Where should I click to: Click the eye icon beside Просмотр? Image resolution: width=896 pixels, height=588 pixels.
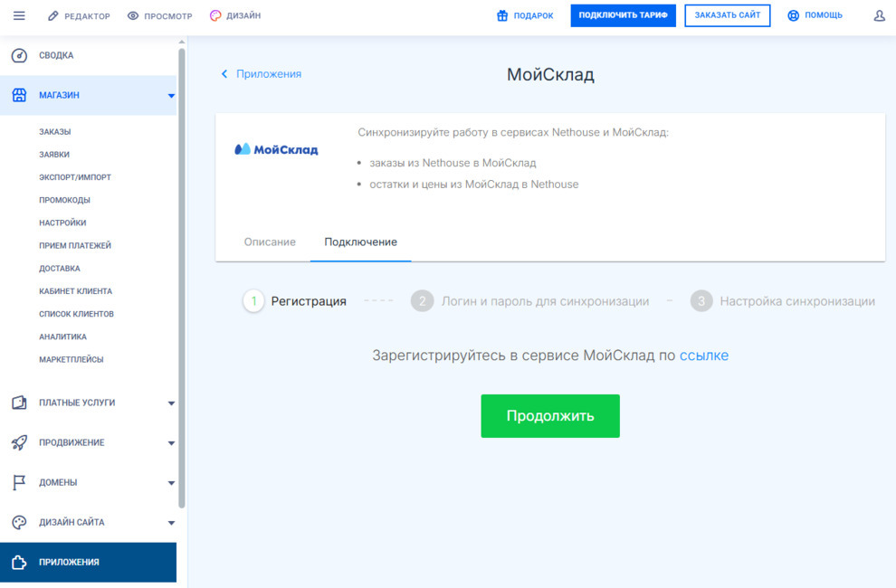[x=132, y=16]
